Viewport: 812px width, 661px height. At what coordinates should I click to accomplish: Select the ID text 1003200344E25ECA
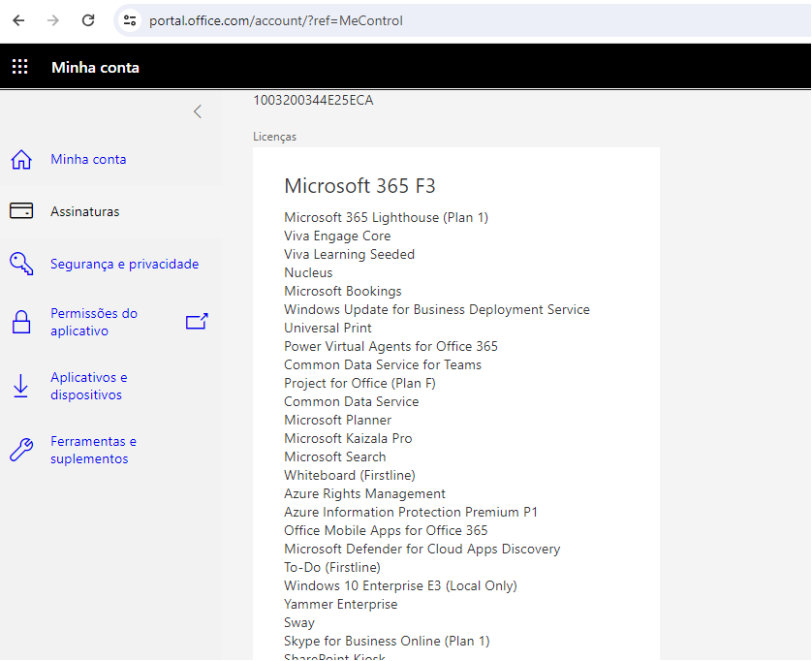point(313,100)
